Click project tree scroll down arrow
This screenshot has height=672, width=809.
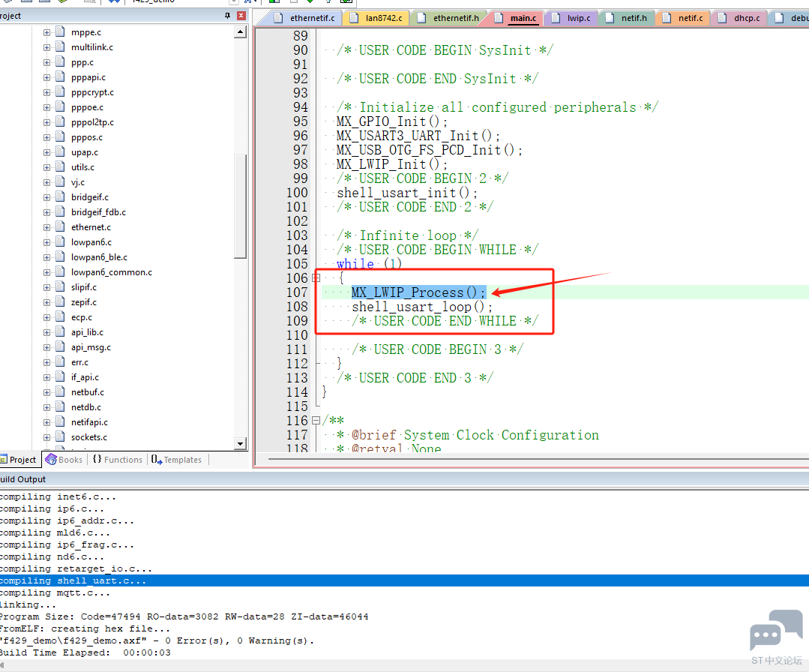pyautogui.click(x=240, y=443)
